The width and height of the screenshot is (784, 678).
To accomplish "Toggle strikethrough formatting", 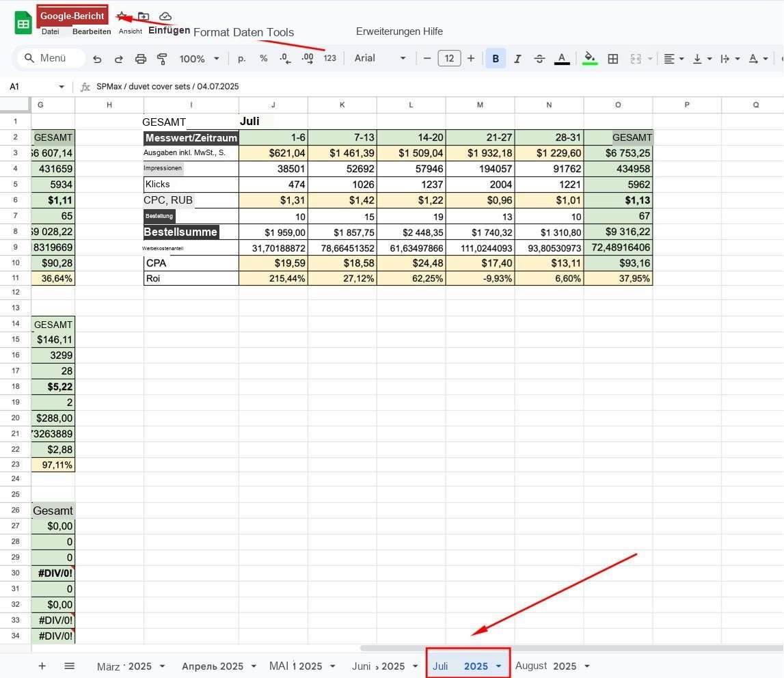I will pyautogui.click(x=539, y=59).
